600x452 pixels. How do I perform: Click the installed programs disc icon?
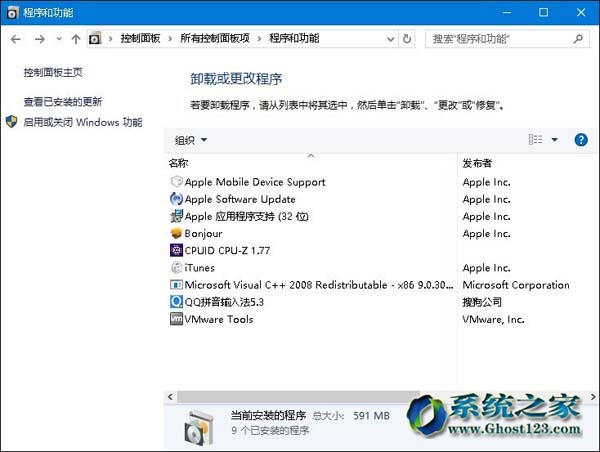pyautogui.click(x=199, y=428)
